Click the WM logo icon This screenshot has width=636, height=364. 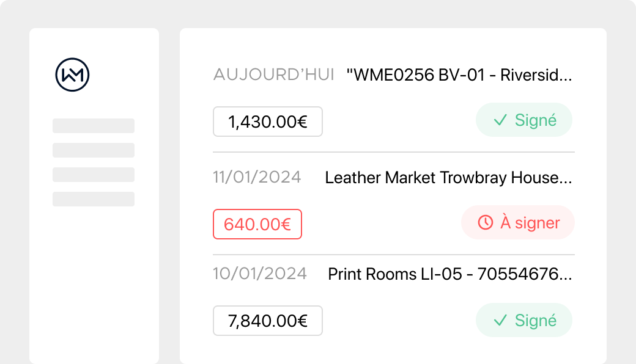[72, 75]
